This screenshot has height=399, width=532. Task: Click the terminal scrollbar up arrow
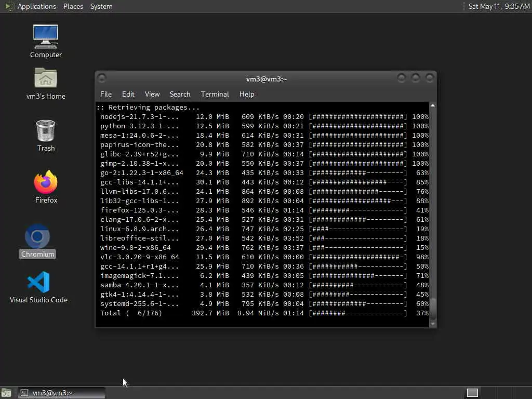433,106
